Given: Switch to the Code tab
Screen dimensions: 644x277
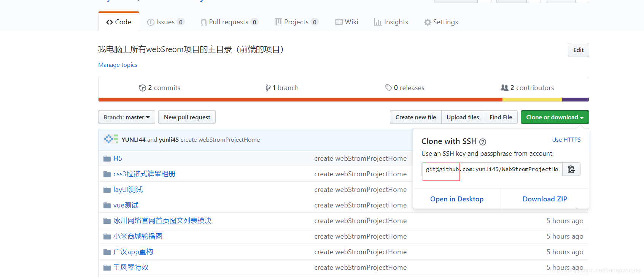Looking at the screenshot, I should (119, 22).
